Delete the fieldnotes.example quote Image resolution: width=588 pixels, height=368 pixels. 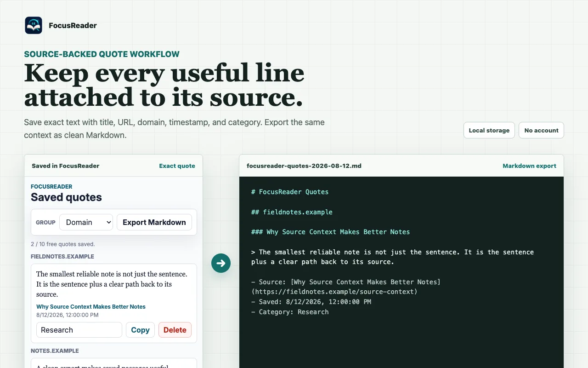click(x=175, y=330)
